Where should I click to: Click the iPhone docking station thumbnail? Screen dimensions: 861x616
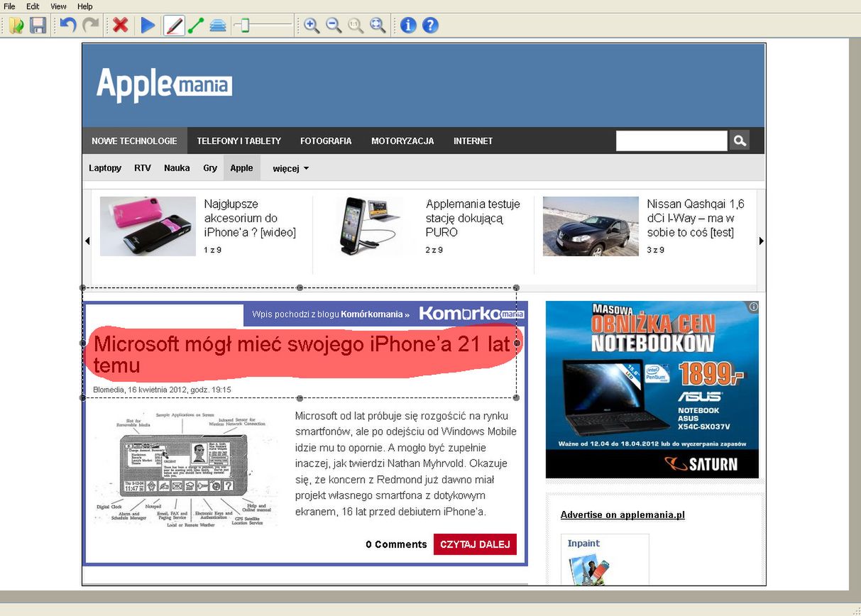pos(369,226)
